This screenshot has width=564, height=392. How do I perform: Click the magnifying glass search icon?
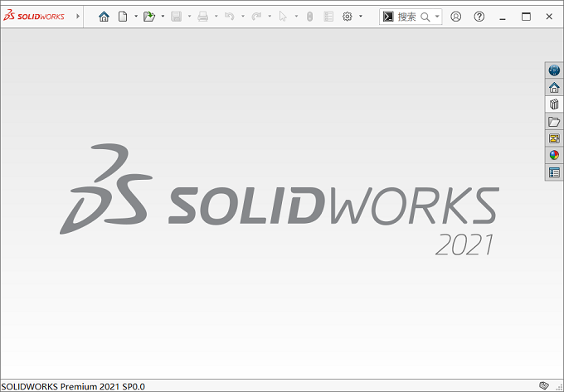[x=425, y=17]
